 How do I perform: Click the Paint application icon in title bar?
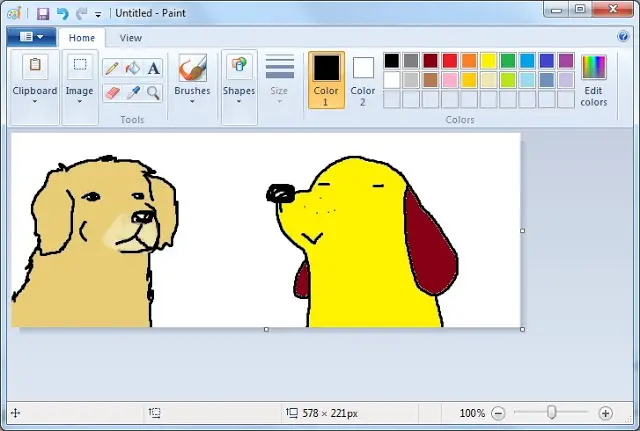pos(14,13)
